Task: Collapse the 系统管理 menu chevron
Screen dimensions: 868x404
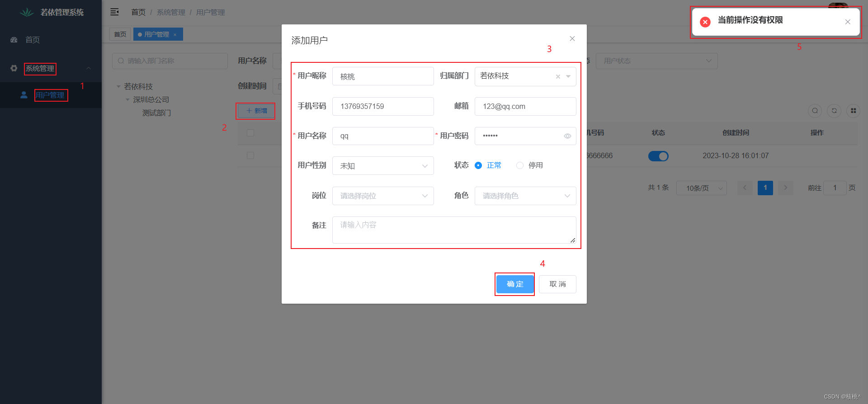Action: coord(89,68)
